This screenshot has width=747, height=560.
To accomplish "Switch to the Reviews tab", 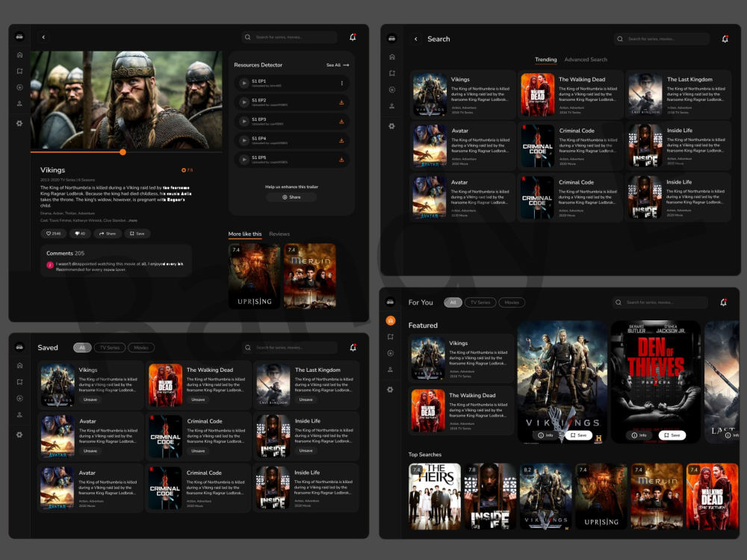I will coord(279,234).
